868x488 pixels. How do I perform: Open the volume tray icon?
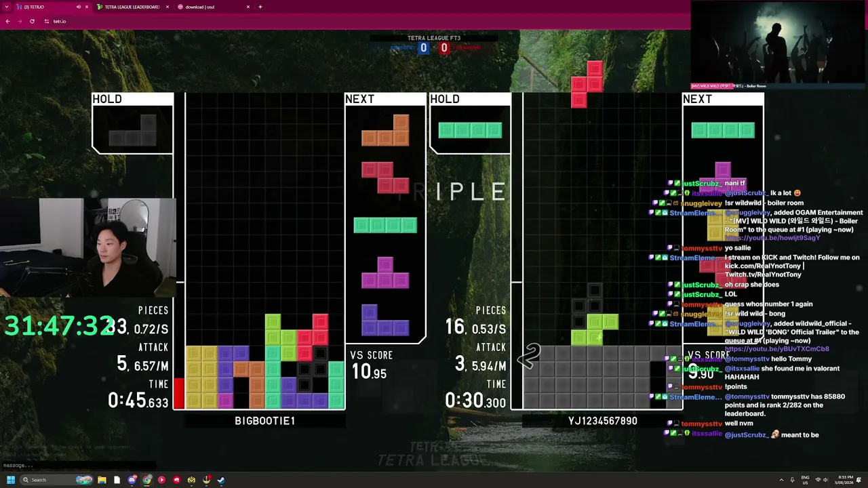827,480
